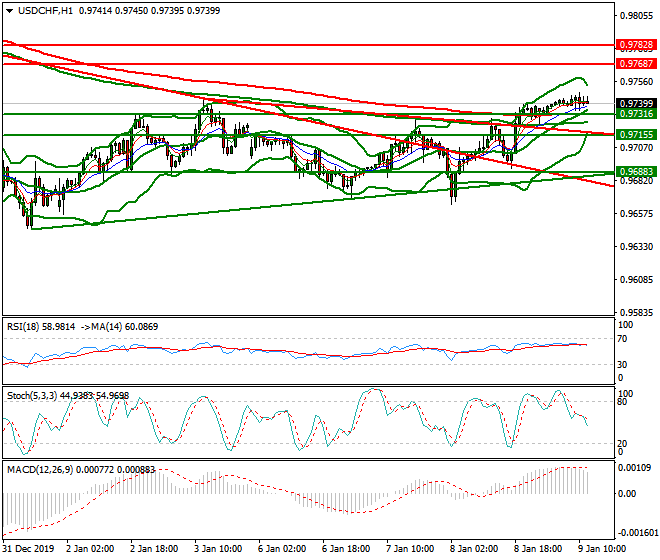Screen dimensions: 660x560
Task: Click the 2 Jan 02:00 time axis label
Action: tap(90, 549)
